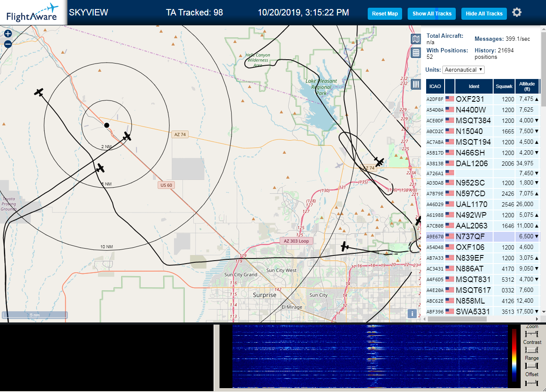Open the map layer switcher icon
The image size is (546, 392).
[415, 40]
